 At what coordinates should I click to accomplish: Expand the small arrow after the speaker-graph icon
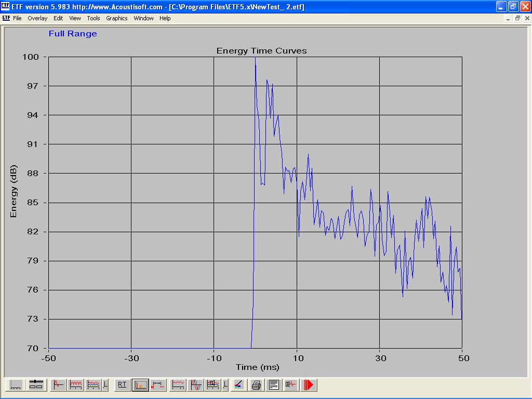tap(225, 385)
